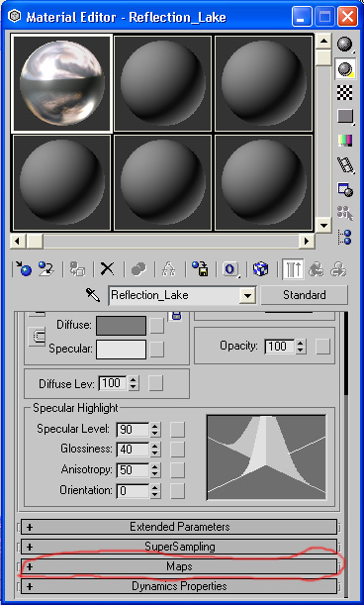Image resolution: width=364 pixels, height=605 pixels.
Task: Click the Orientation value field
Action: pos(133,491)
